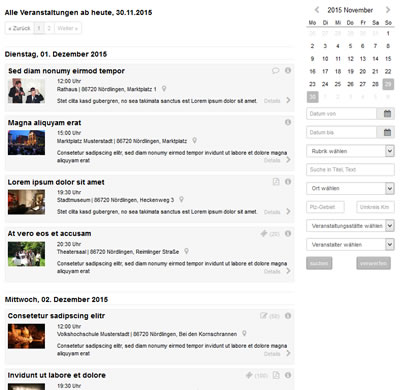Open details arrow of At vero eos event
Image resolution: width=400 pixels, height=390 pixels.
coord(288,271)
